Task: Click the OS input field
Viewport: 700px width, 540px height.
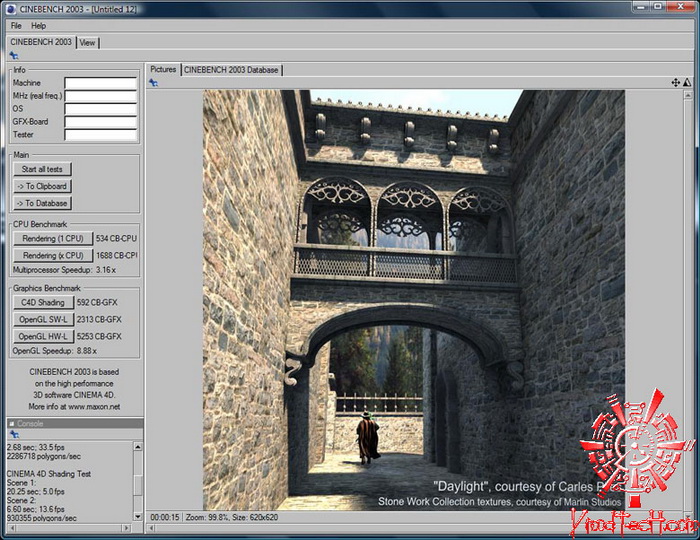Action: [100, 109]
